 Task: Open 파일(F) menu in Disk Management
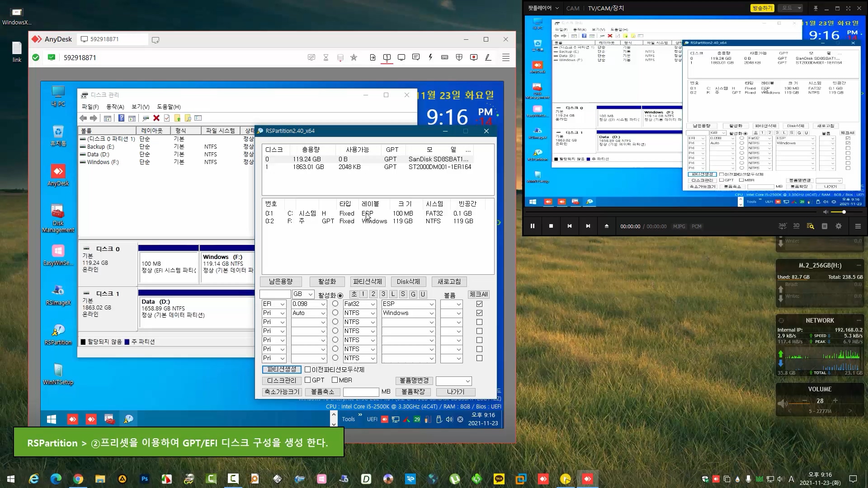pos(90,107)
